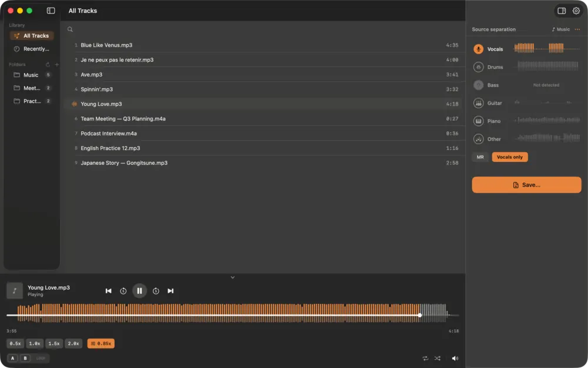This screenshot has height=368, width=588.
Task: Skip to the next track
Action: (x=171, y=291)
